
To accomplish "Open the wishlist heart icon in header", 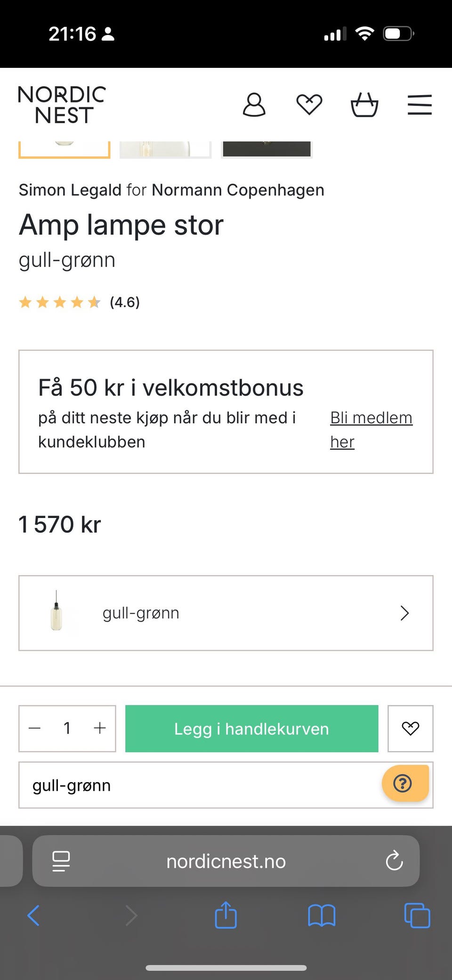I will pos(309,105).
